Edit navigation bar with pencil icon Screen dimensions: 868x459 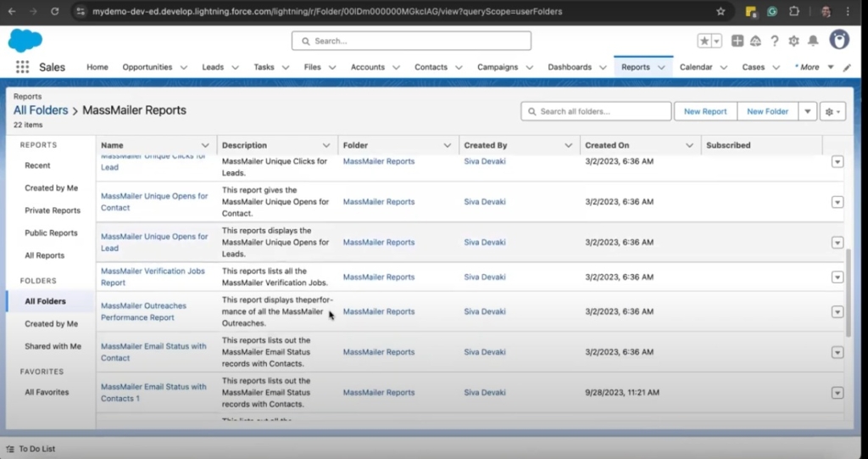point(847,68)
